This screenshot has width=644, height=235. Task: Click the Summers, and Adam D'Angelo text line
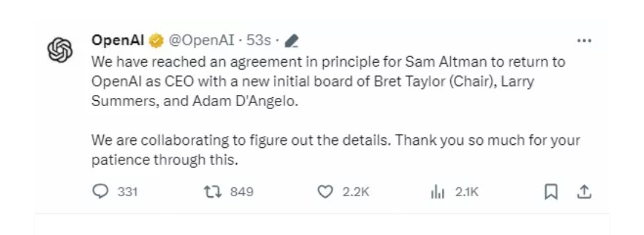coord(195,101)
